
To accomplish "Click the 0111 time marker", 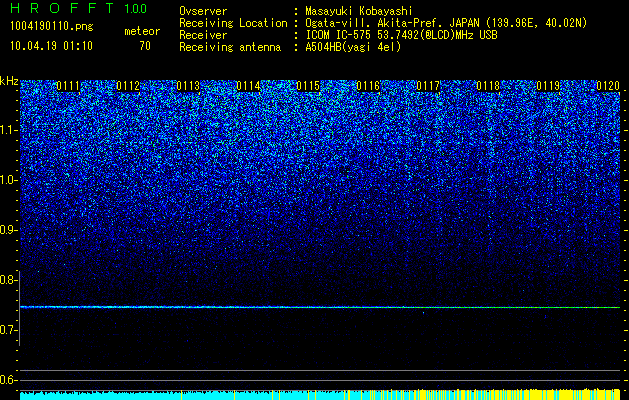I will (x=68, y=86).
